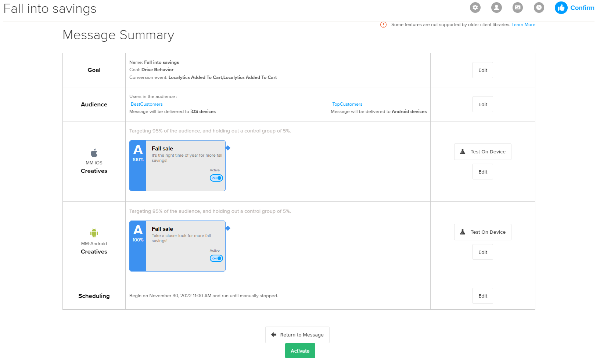Edit the Scheduling section
This screenshot has width=600, height=364.
pyautogui.click(x=482, y=296)
